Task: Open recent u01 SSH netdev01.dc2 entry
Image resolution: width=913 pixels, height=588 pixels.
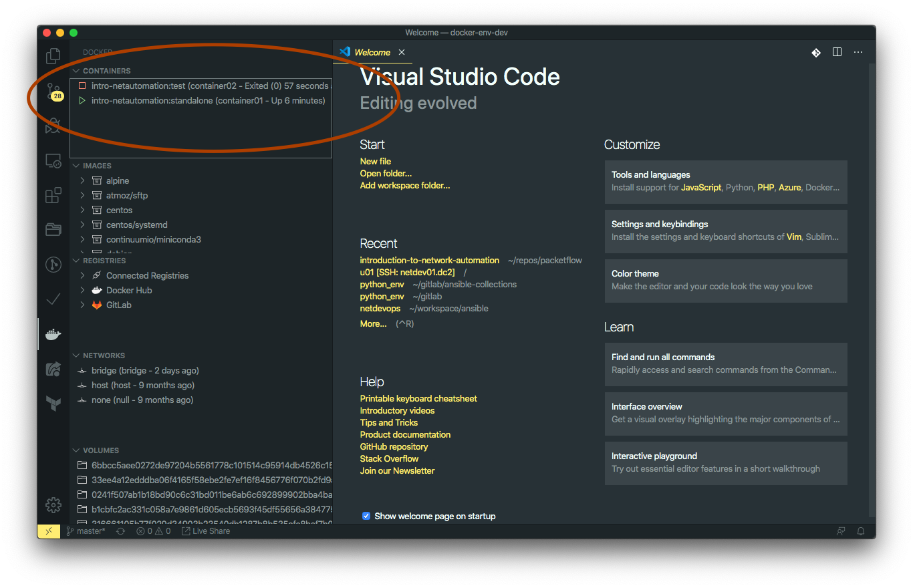Action: (x=407, y=272)
